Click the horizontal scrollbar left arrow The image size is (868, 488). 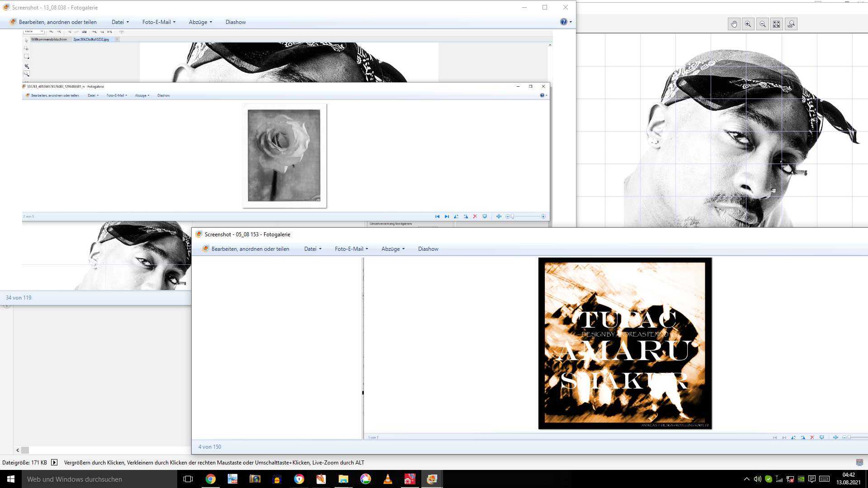click(x=18, y=450)
